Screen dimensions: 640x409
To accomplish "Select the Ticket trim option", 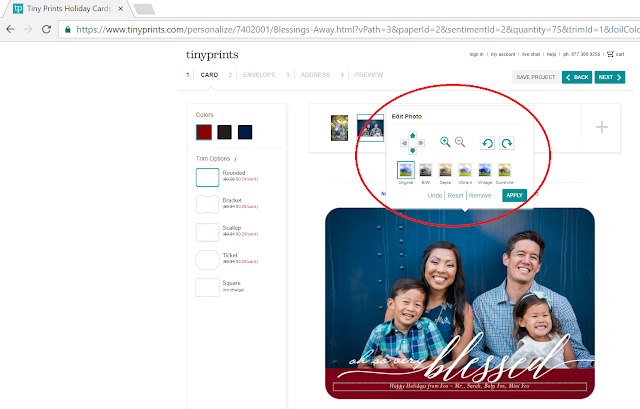I will pos(207,260).
